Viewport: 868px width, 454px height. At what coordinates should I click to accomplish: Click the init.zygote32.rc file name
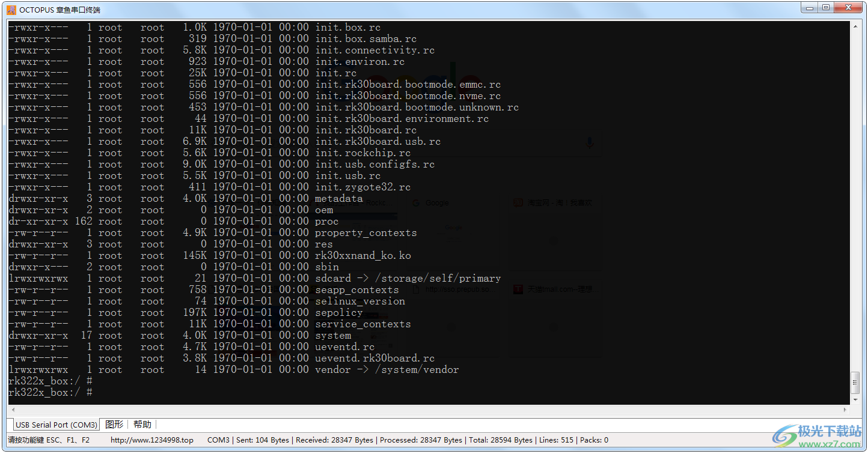(x=363, y=187)
